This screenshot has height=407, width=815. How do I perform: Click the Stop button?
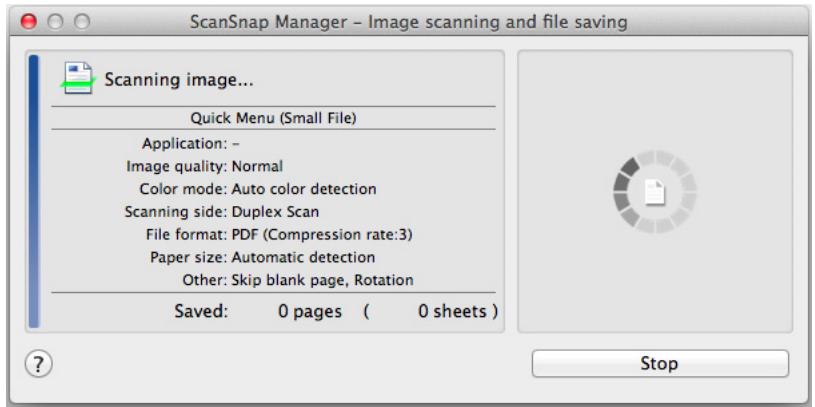[x=660, y=363]
